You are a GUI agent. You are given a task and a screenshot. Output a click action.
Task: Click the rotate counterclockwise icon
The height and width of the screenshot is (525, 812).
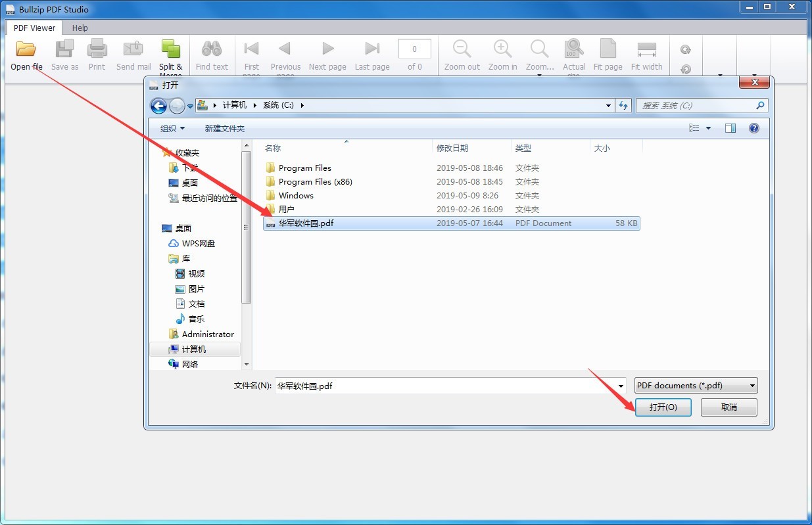coord(686,69)
